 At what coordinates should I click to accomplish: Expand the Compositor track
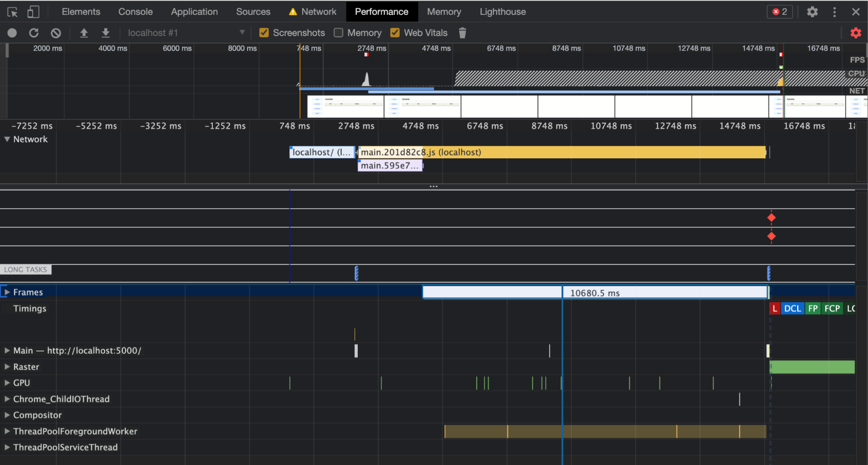click(7, 415)
